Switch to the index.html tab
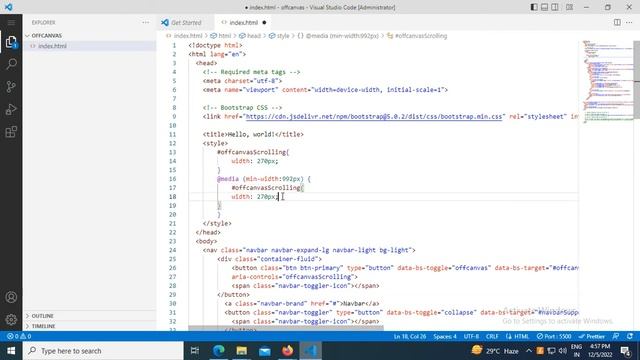This screenshot has height=360, width=640. click(243, 22)
